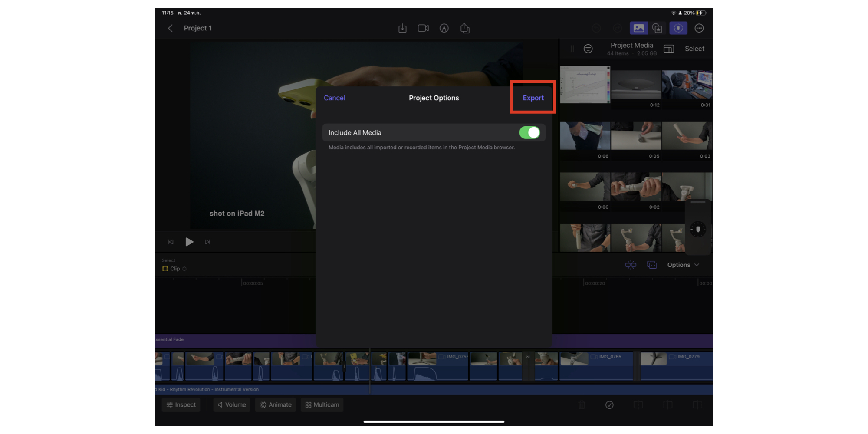Toggle the photo media browser button
Image resolution: width=868 pixels, height=434 pixels.
point(638,28)
